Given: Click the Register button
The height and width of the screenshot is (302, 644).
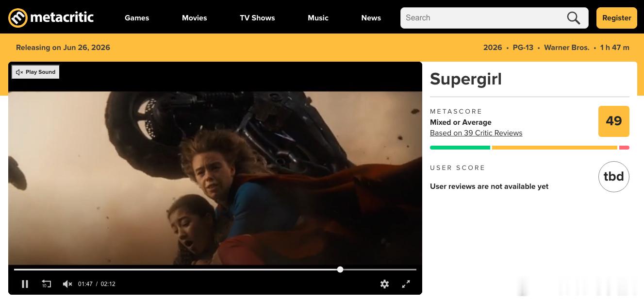Looking at the screenshot, I should (x=617, y=18).
